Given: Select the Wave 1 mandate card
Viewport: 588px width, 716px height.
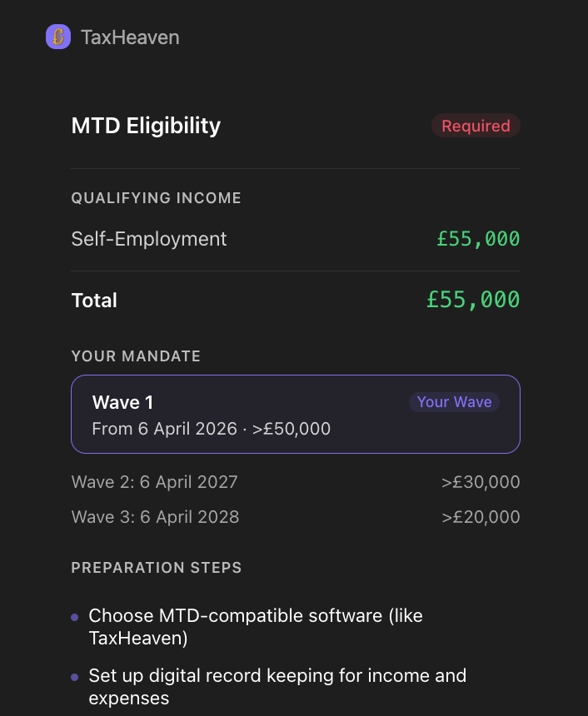Looking at the screenshot, I should pyautogui.click(x=296, y=414).
